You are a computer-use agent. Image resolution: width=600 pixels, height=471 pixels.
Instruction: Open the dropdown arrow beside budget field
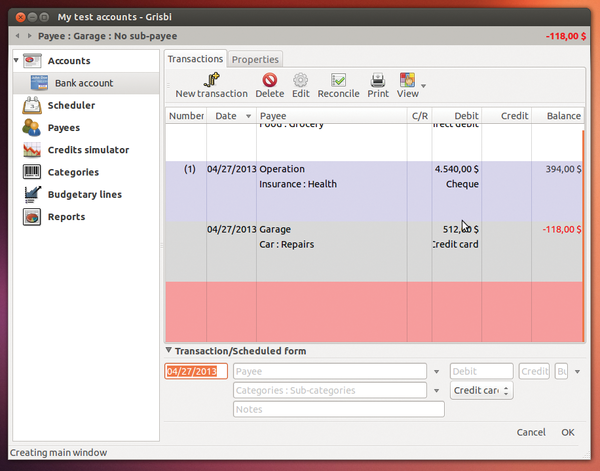pyautogui.click(x=577, y=372)
